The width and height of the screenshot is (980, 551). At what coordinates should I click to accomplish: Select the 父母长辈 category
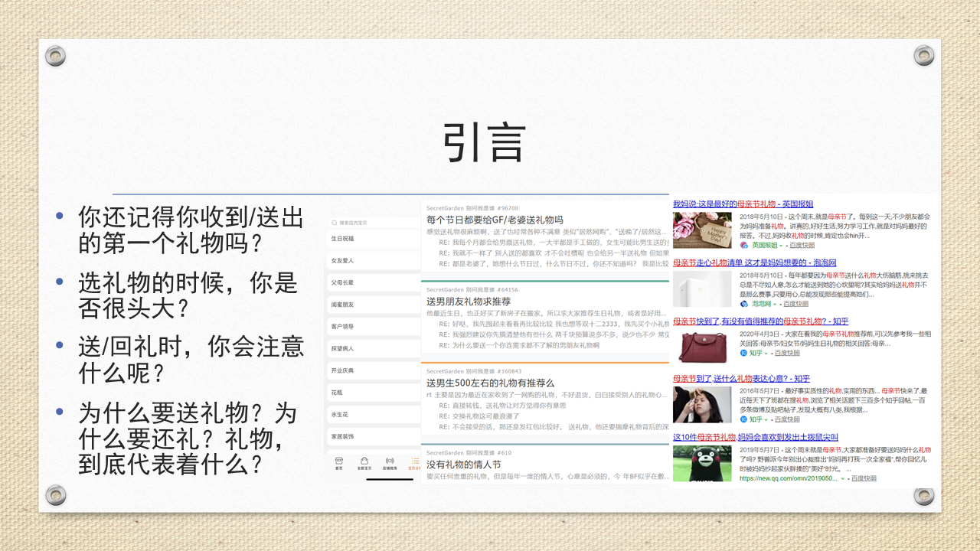[x=374, y=282]
